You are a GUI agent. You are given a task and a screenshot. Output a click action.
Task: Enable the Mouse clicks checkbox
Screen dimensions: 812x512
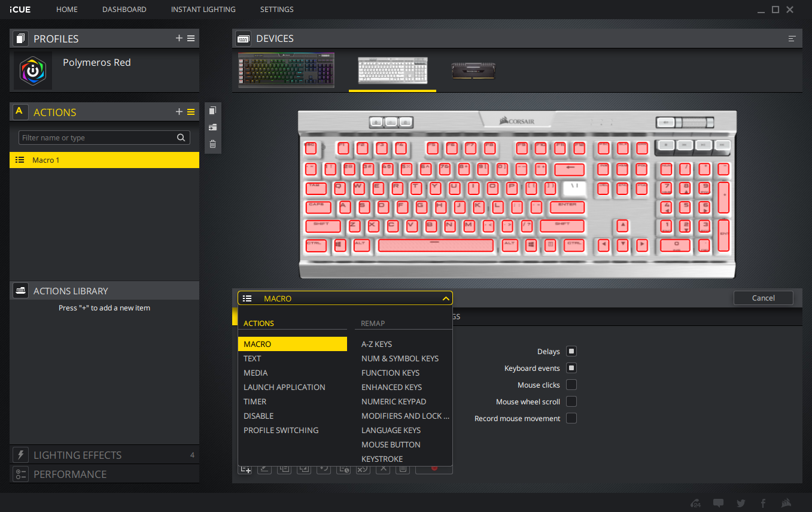point(571,385)
